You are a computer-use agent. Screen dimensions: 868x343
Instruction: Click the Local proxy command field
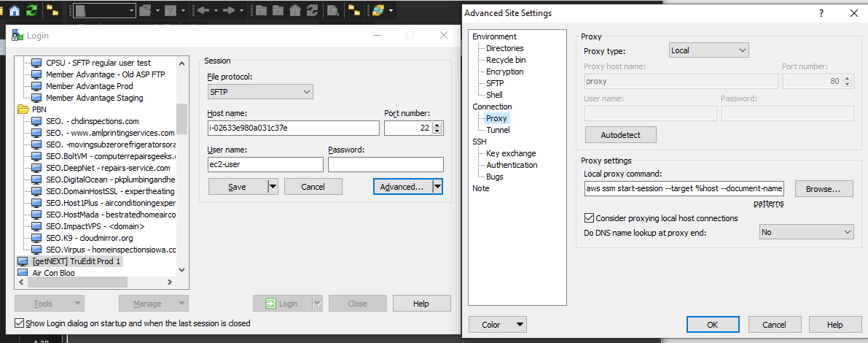[684, 189]
